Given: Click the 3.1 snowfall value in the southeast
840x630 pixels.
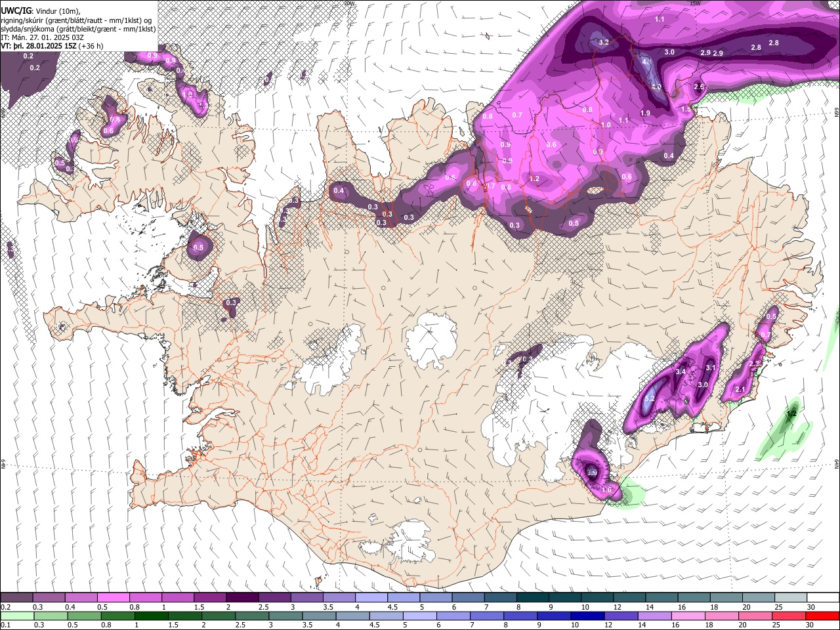Looking at the screenshot, I should pos(711,368).
